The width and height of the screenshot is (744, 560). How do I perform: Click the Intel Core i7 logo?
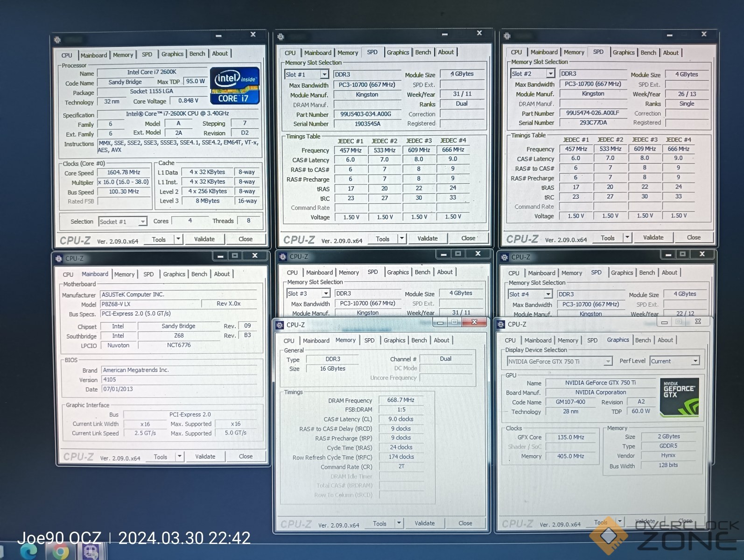click(x=234, y=85)
